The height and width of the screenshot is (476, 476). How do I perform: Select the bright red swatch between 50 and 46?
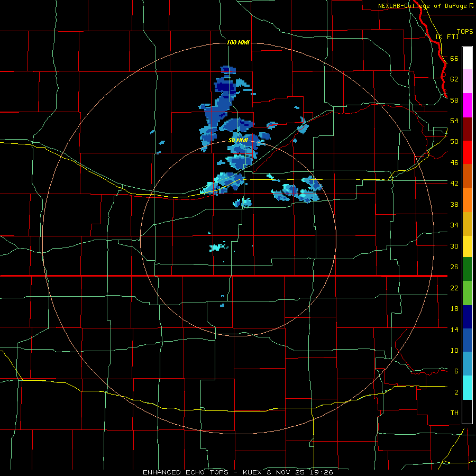467,152
